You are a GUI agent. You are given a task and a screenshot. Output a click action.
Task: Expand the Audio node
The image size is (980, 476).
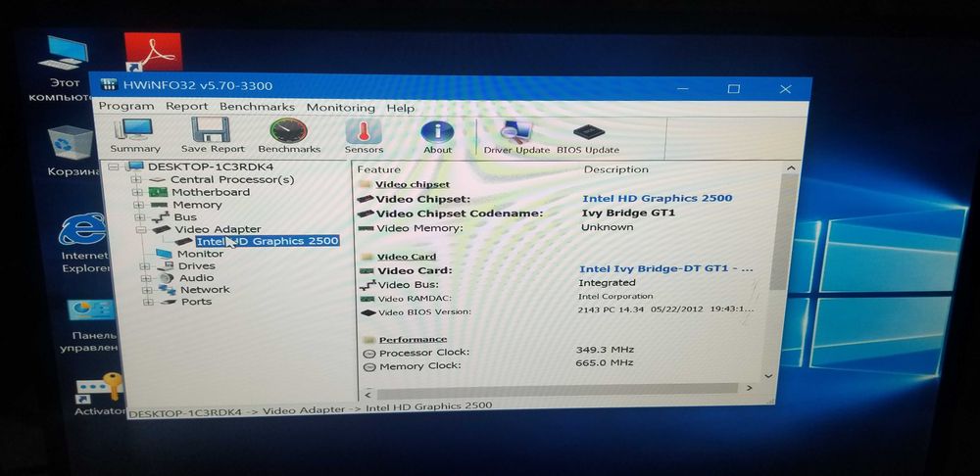click(146, 278)
